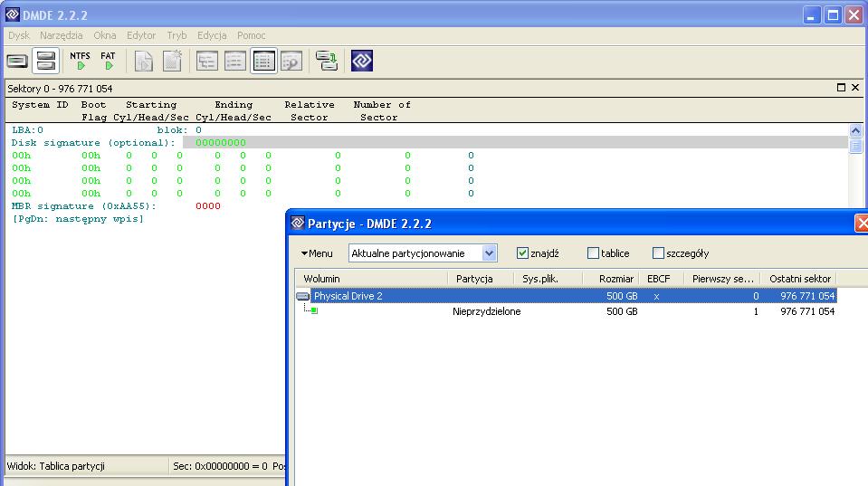Screen dimensions: 868x486
Task: Click the copy sectors drives toolbar icon
Action: click(327, 61)
